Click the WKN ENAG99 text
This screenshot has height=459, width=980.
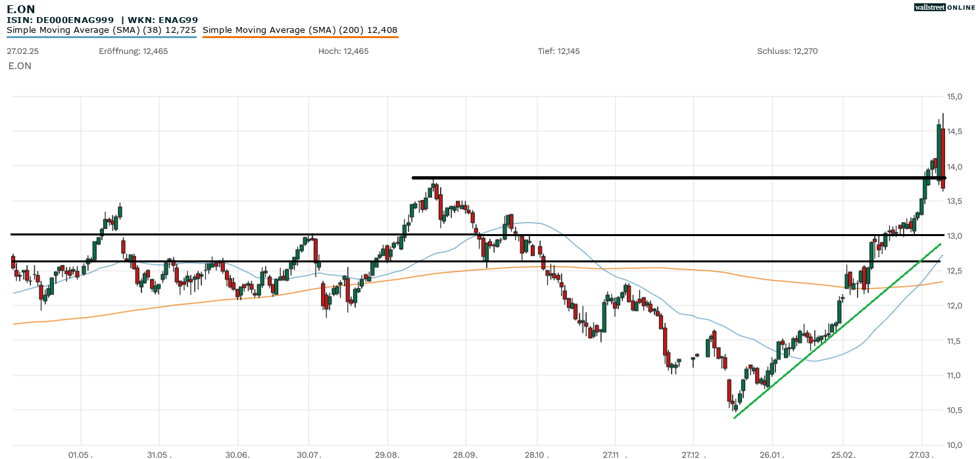tap(163, 20)
